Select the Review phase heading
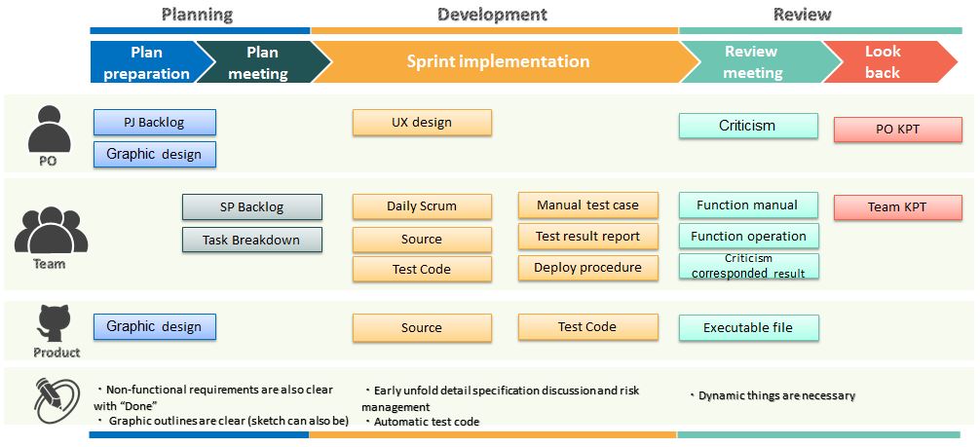 802,14
